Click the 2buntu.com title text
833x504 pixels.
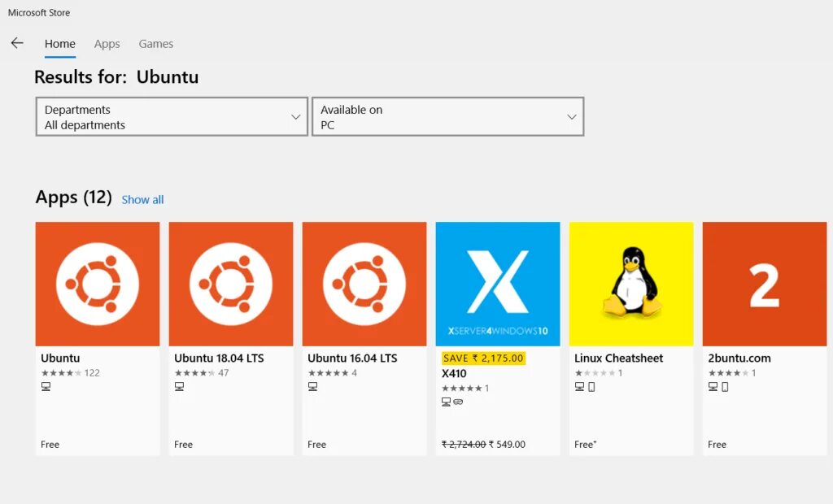(x=739, y=358)
